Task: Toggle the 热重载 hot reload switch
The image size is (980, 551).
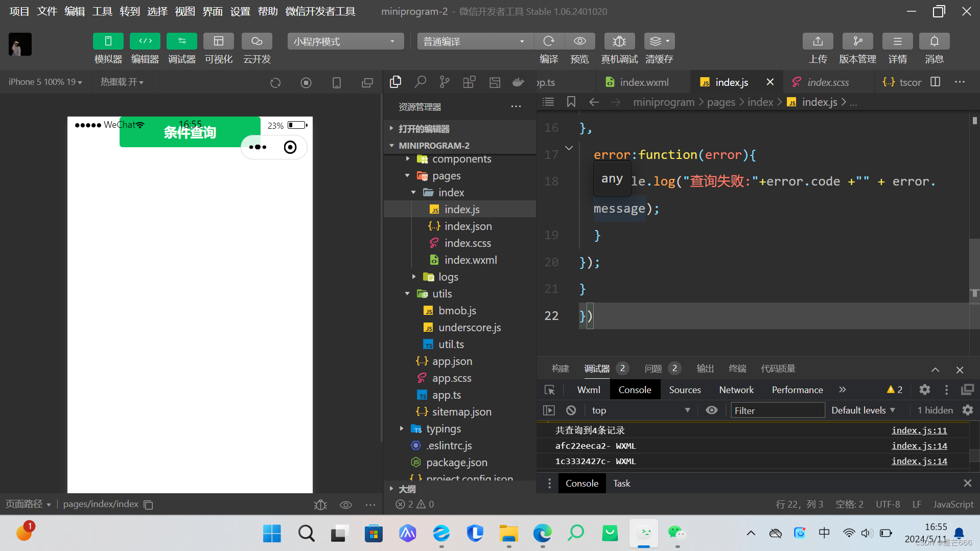Action: [x=122, y=82]
